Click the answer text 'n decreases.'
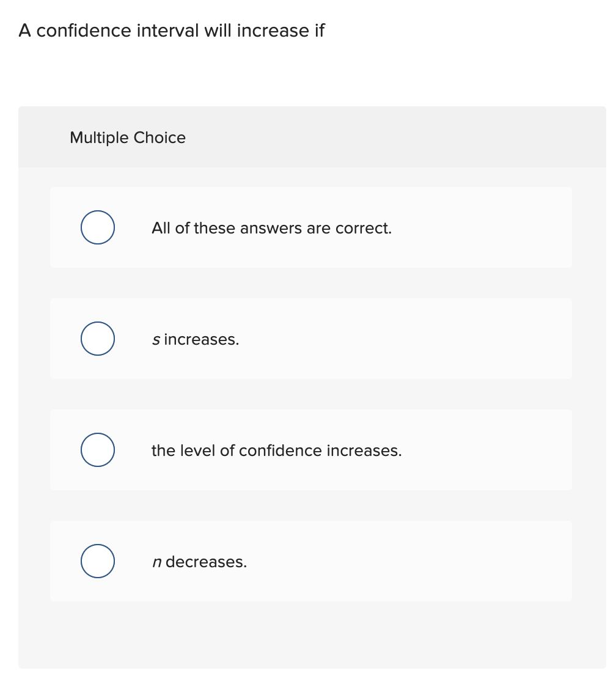616x698 pixels. 199,562
